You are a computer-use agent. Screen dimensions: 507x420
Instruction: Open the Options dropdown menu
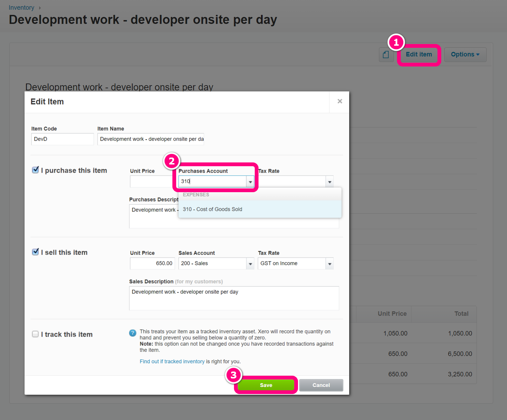pos(465,55)
